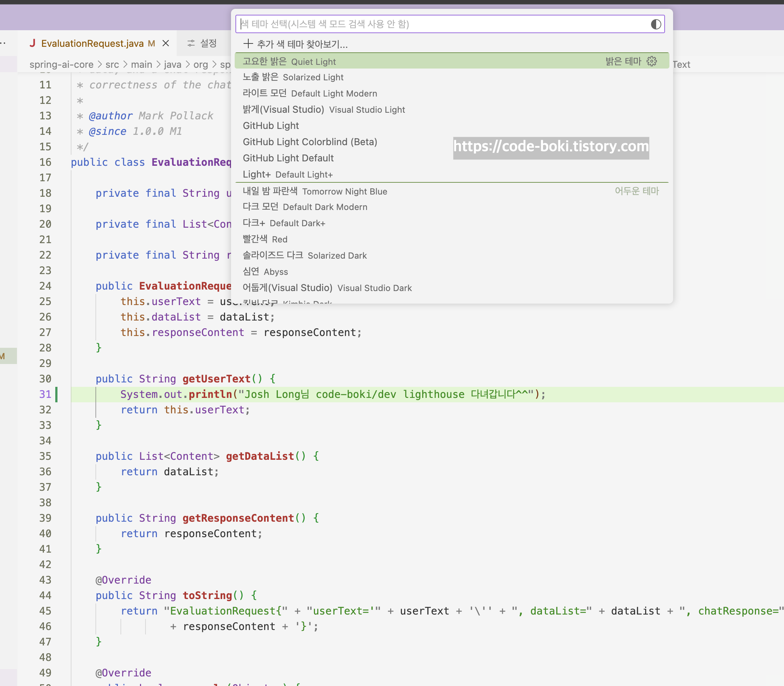Click the Java file icon on tab
The image size is (784, 686).
coord(33,43)
